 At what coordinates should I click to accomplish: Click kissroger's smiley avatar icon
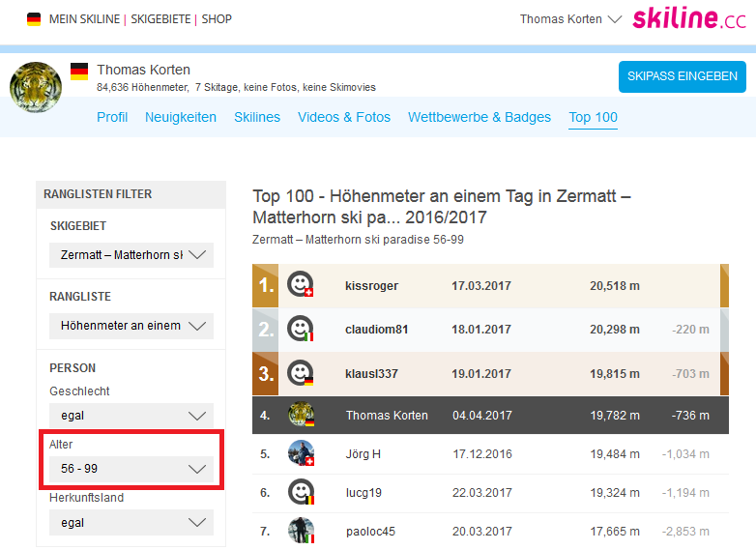(301, 284)
